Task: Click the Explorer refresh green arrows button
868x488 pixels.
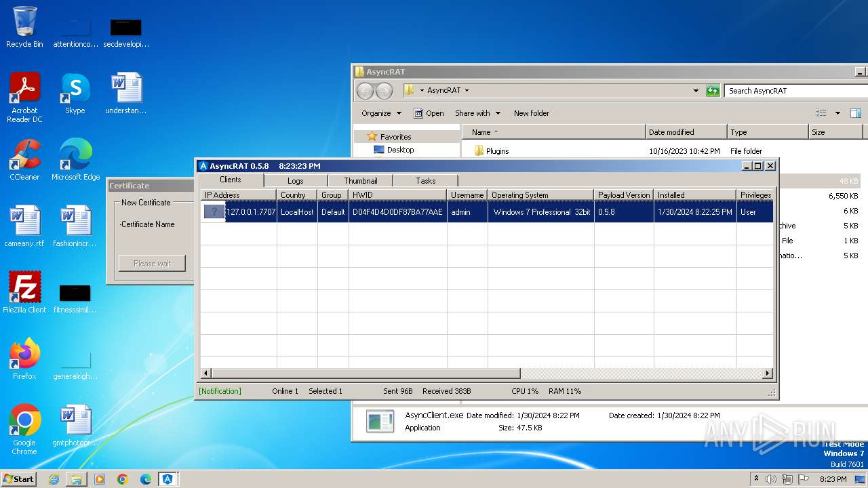Action: coord(713,90)
